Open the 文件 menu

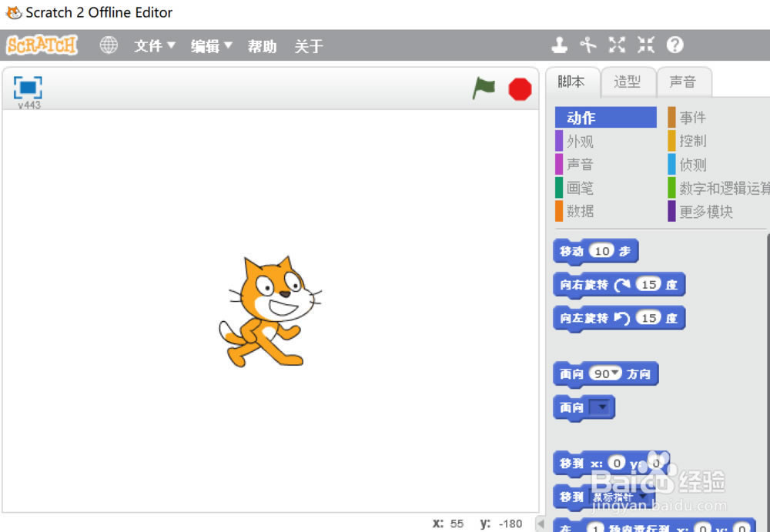coord(154,46)
